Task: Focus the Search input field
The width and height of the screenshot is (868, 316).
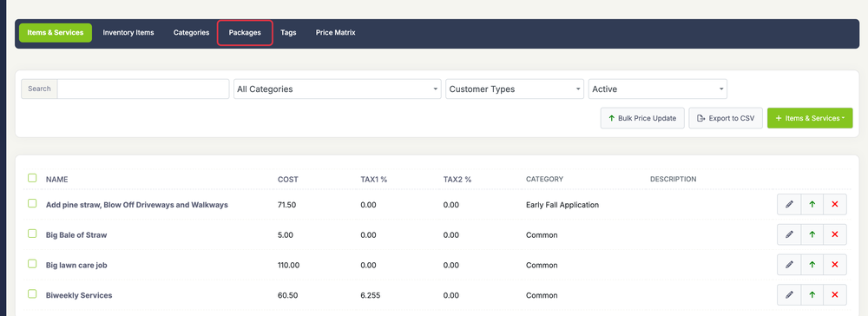Action: coord(143,89)
